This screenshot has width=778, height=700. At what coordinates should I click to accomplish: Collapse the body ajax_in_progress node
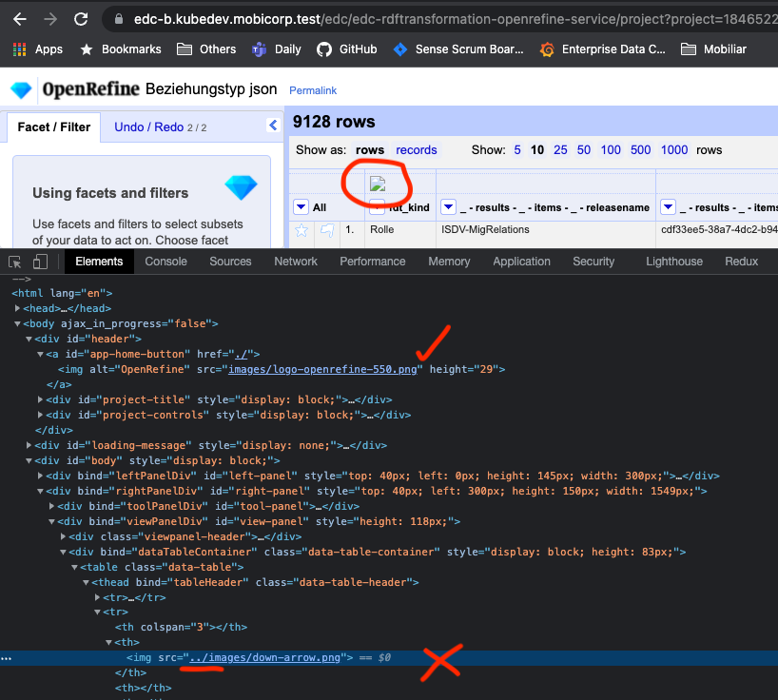(x=17, y=323)
